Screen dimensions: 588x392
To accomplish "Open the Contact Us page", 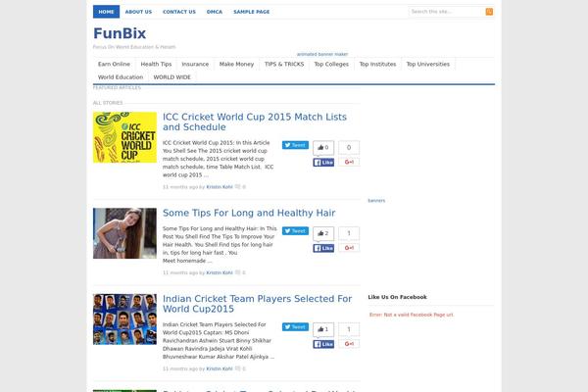I will point(179,12).
